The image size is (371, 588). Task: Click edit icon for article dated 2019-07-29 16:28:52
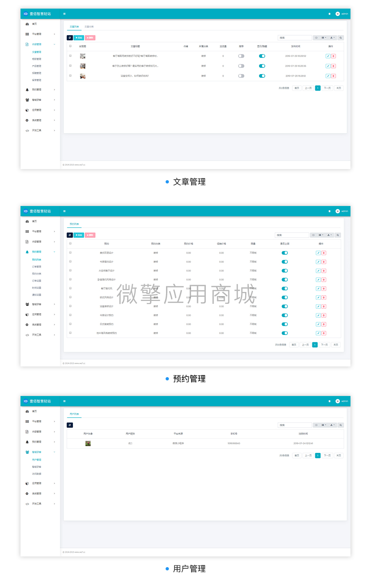328,56
